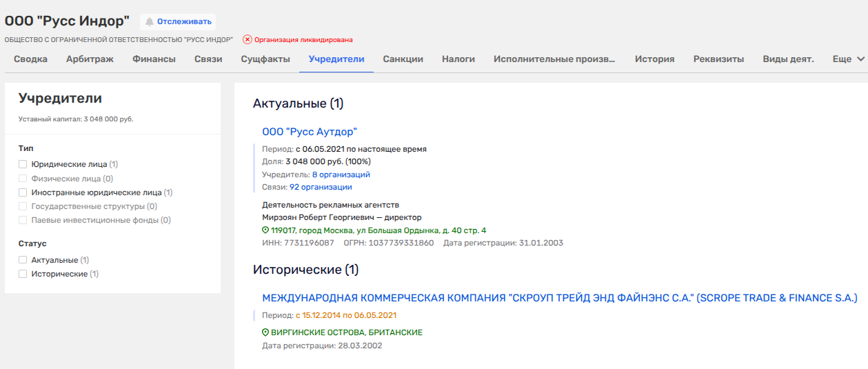
Task: Click the Moscow Большая Ордынка address
Action: 379,230
